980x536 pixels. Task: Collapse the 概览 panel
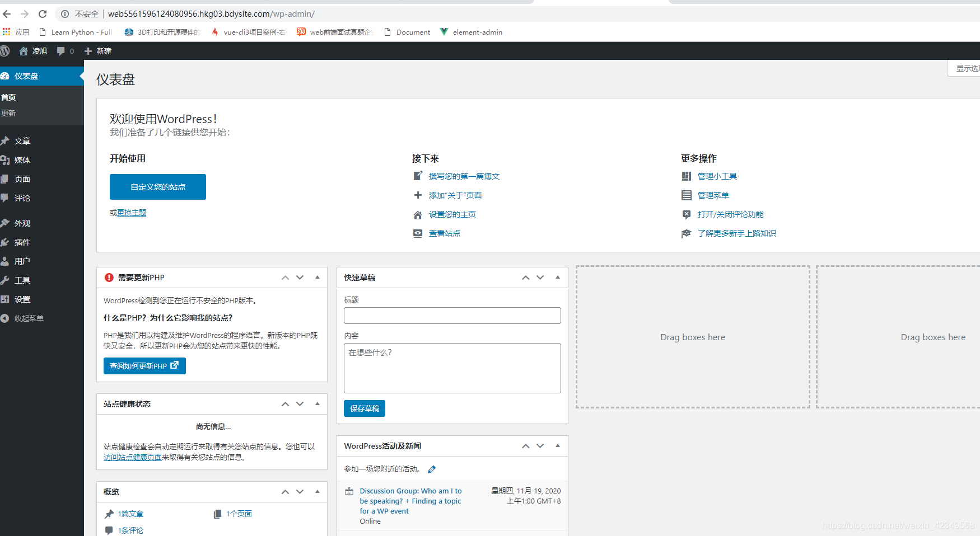click(x=318, y=492)
